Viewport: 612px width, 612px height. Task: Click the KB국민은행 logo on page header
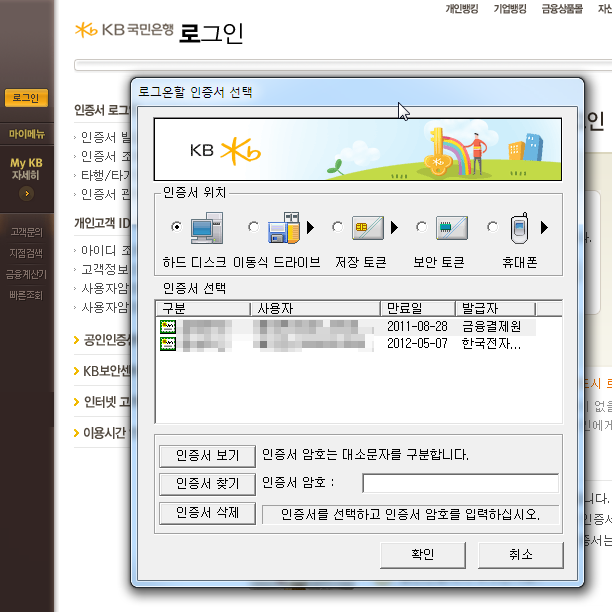pos(124,30)
